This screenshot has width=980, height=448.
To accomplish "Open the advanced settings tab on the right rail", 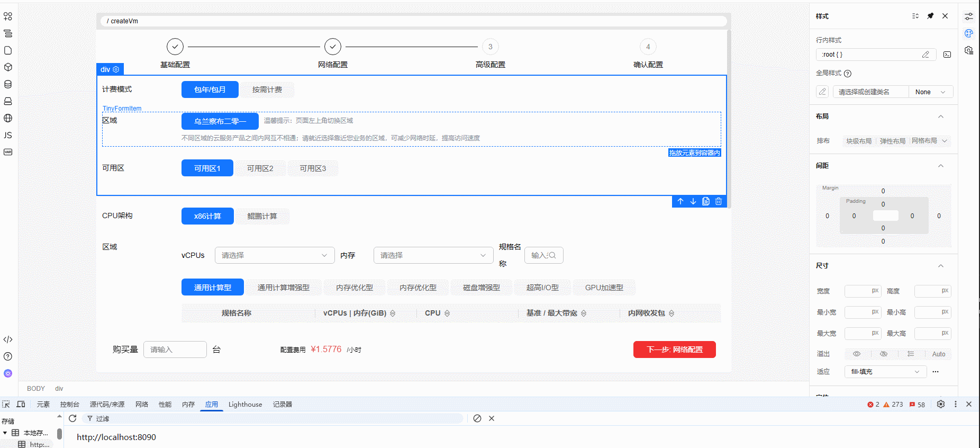I will coord(969,50).
